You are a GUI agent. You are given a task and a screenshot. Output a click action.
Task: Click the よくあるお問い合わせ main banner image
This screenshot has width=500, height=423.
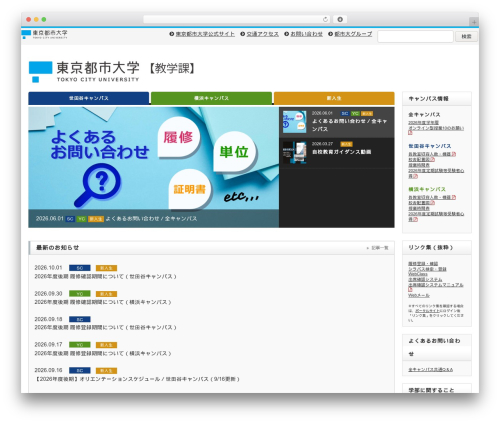point(153,167)
